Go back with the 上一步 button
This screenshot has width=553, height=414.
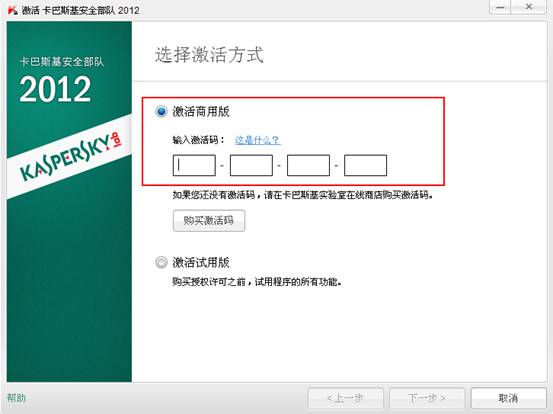345,398
